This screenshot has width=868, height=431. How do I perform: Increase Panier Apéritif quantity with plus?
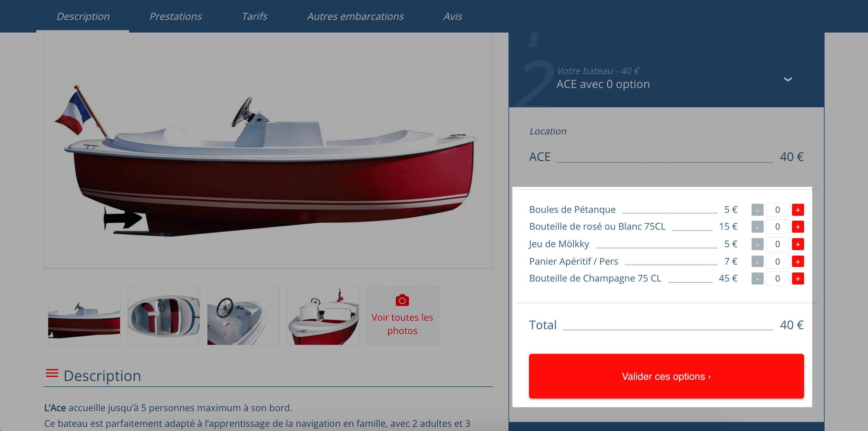pos(797,261)
